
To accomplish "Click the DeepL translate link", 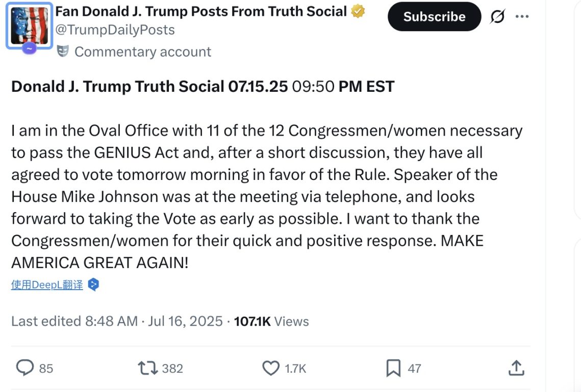I will pos(47,285).
